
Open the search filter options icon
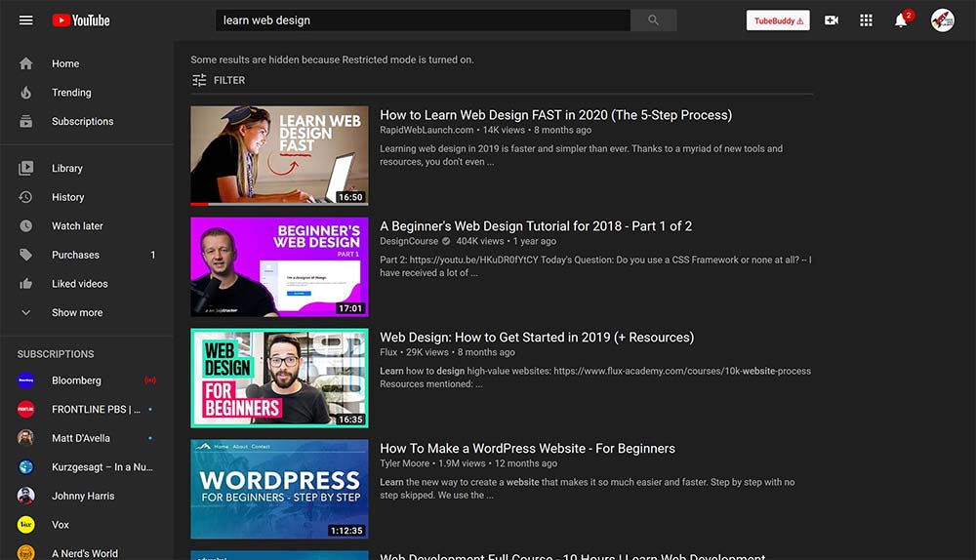199,80
